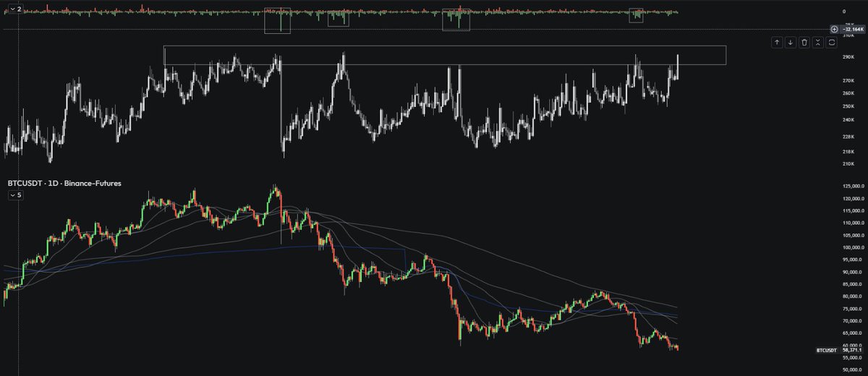
Task: Click the 0 level on top pane axis
Action: point(845,12)
